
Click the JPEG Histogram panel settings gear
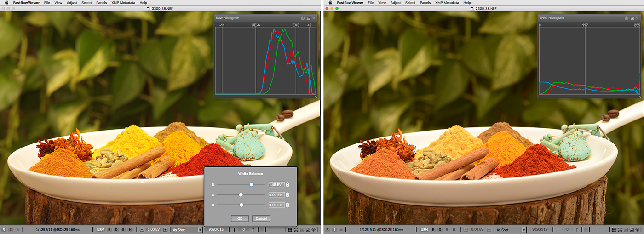[627, 18]
